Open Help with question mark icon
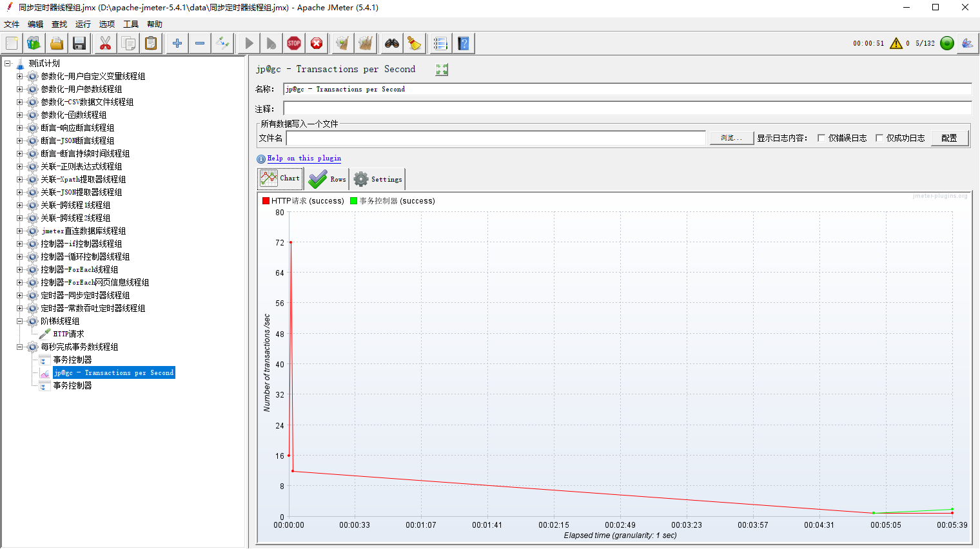The height and width of the screenshot is (549, 980). [x=464, y=43]
